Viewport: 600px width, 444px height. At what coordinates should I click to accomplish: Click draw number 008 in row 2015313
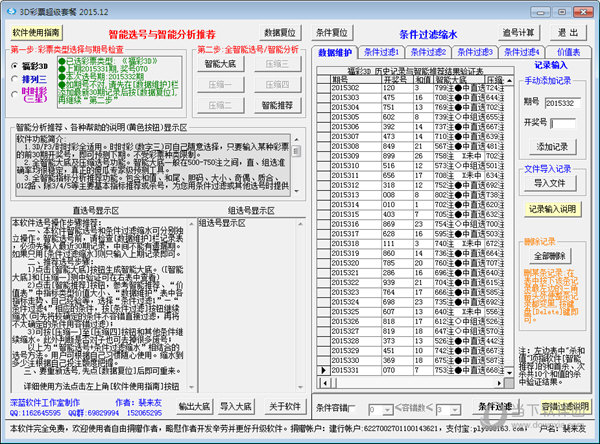(x=397, y=195)
